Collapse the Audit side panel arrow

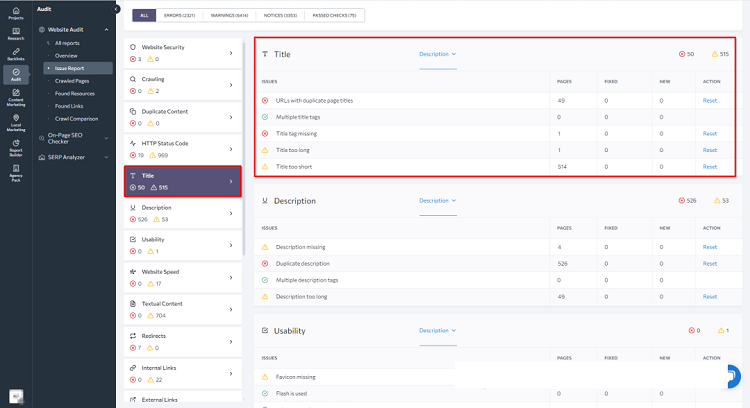pyautogui.click(x=116, y=9)
